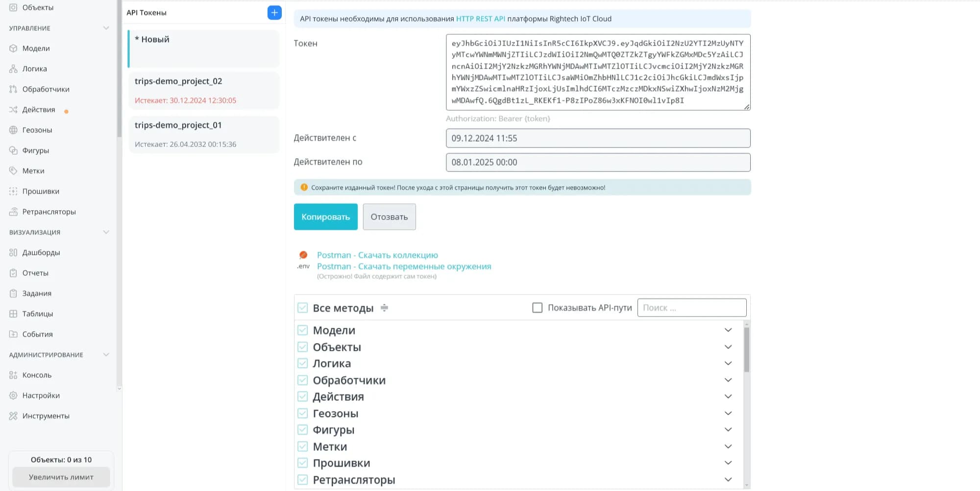The height and width of the screenshot is (491, 980).
Task: Uncheck the Геозоны methods checkbox
Action: click(303, 414)
